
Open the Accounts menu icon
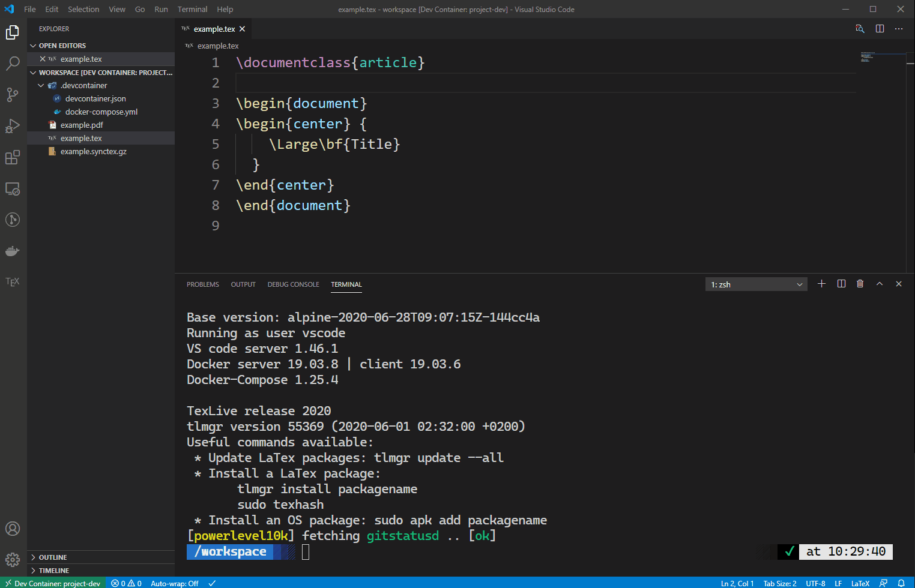pos(13,529)
